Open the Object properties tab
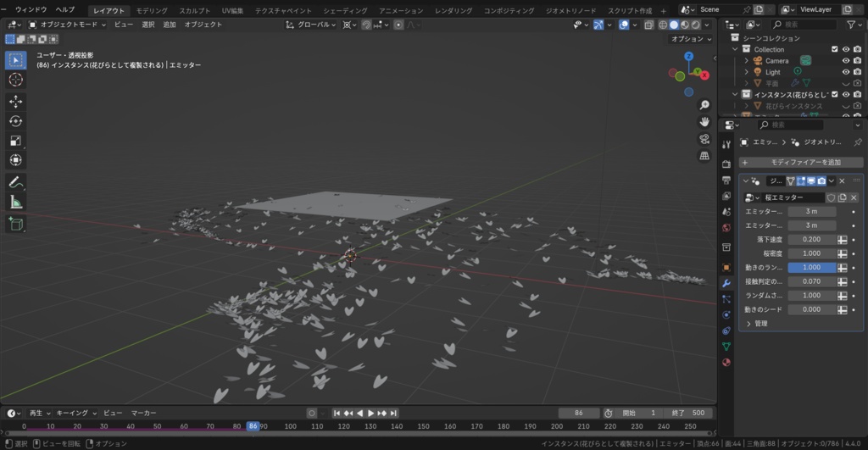The image size is (868, 450). 726,267
